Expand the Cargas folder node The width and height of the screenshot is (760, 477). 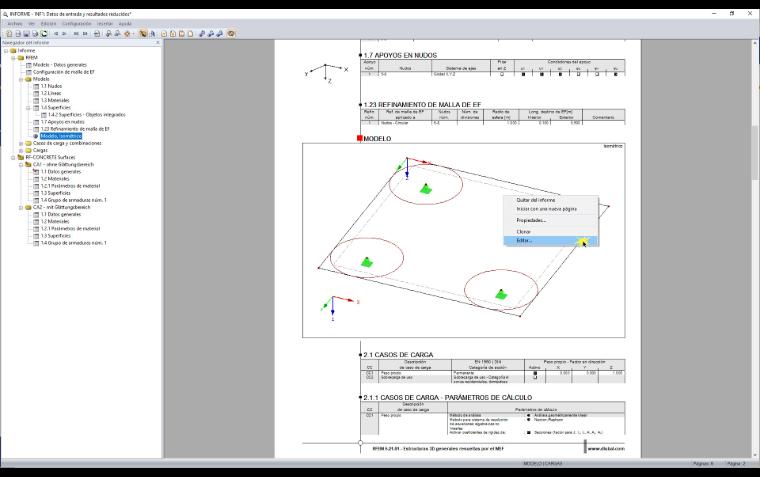(x=21, y=150)
